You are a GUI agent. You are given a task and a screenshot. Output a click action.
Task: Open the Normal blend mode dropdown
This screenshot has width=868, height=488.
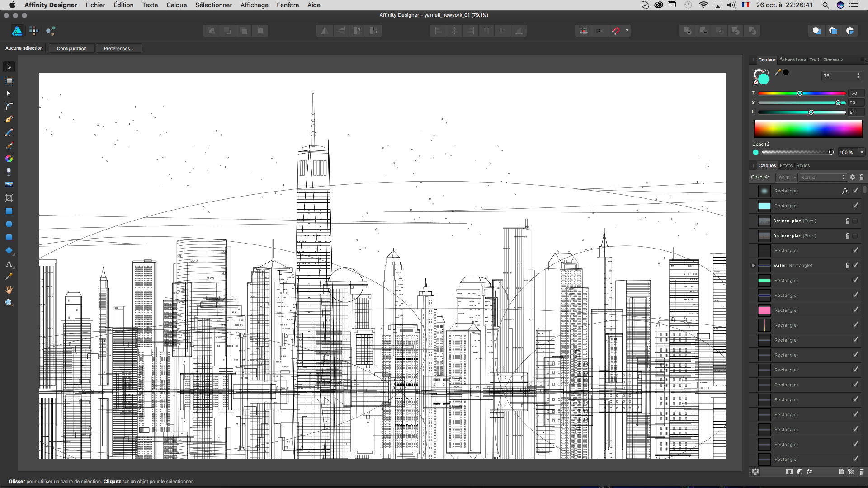[x=822, y=177]
